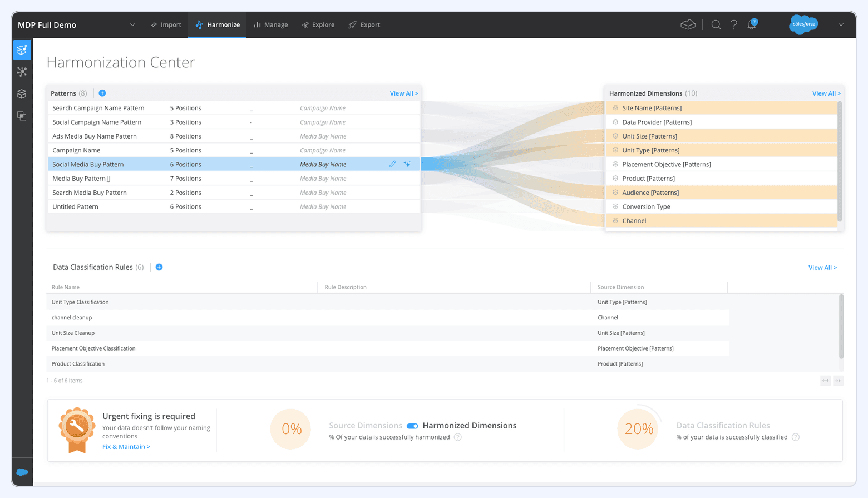This screenshot has width=868, height=498.
Task: Open the MDP Full Demo workspace dropdown
Action: click(x=132, y=24)
